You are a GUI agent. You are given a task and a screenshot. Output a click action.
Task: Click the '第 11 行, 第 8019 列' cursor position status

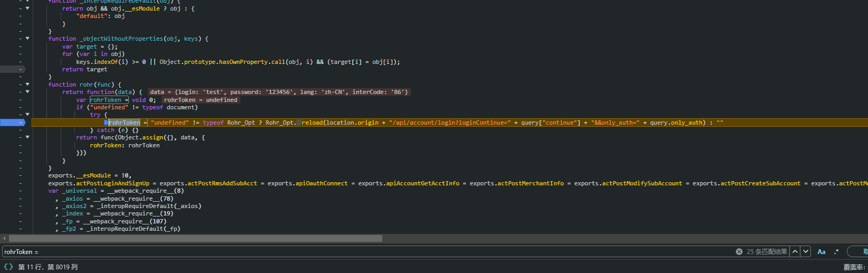coord(48,267)
